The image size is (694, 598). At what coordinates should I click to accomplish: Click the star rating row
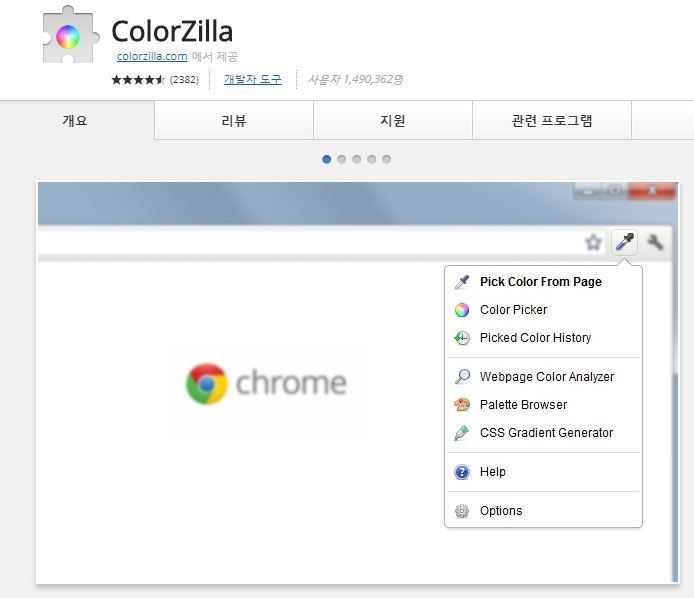click(138, 80)
